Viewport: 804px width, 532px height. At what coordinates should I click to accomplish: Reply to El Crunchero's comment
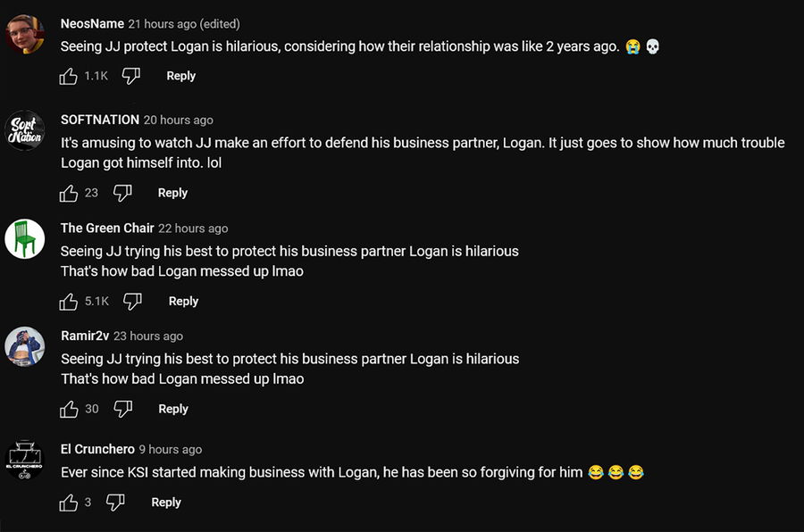click(166, 503)
